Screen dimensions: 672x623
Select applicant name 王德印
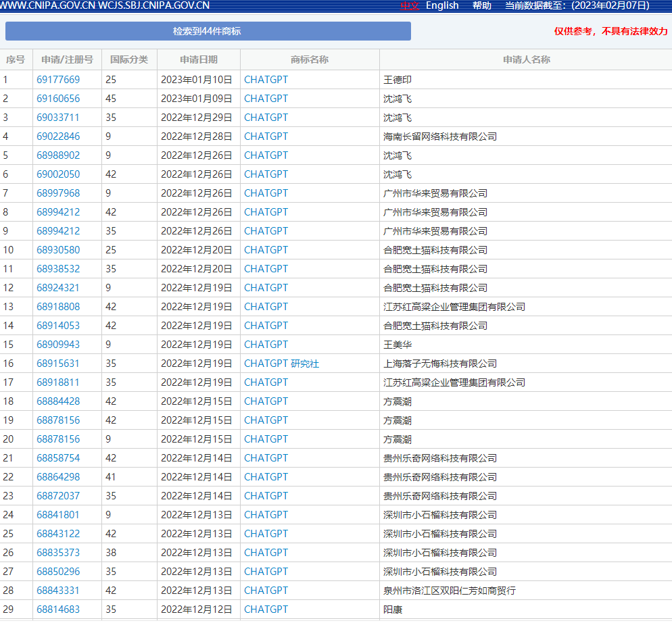pos(398,80)
